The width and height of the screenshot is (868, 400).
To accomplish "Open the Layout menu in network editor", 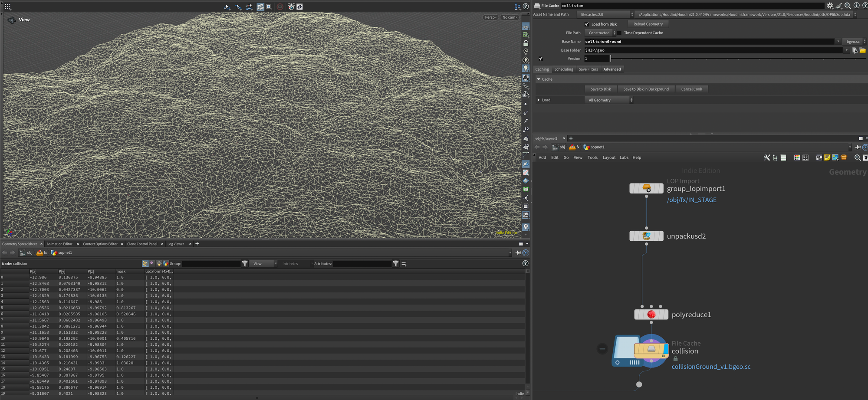I will [608, 157].
